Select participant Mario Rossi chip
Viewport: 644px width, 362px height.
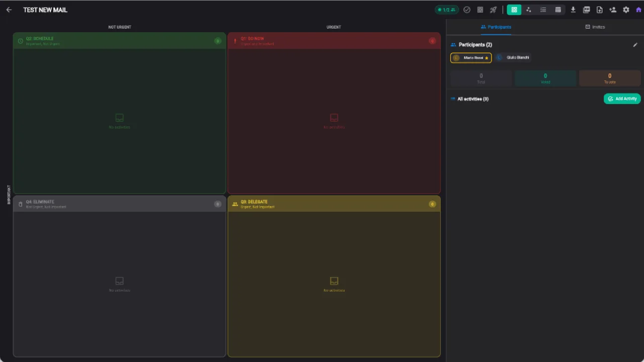click(471, 58)
